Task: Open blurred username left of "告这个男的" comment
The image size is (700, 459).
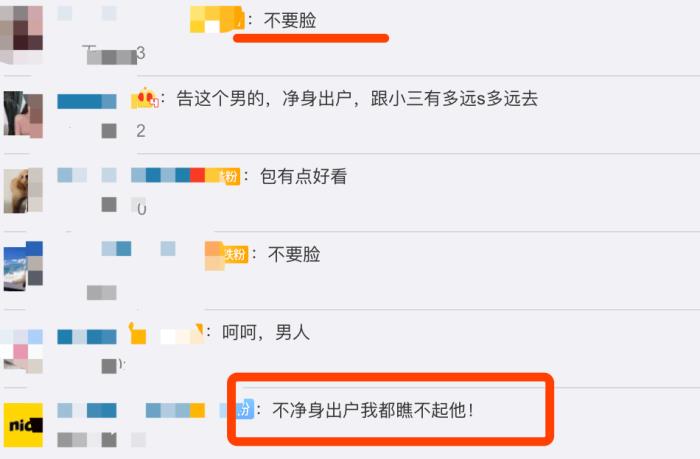Action: pyautogui.click(x=87, y=101)
